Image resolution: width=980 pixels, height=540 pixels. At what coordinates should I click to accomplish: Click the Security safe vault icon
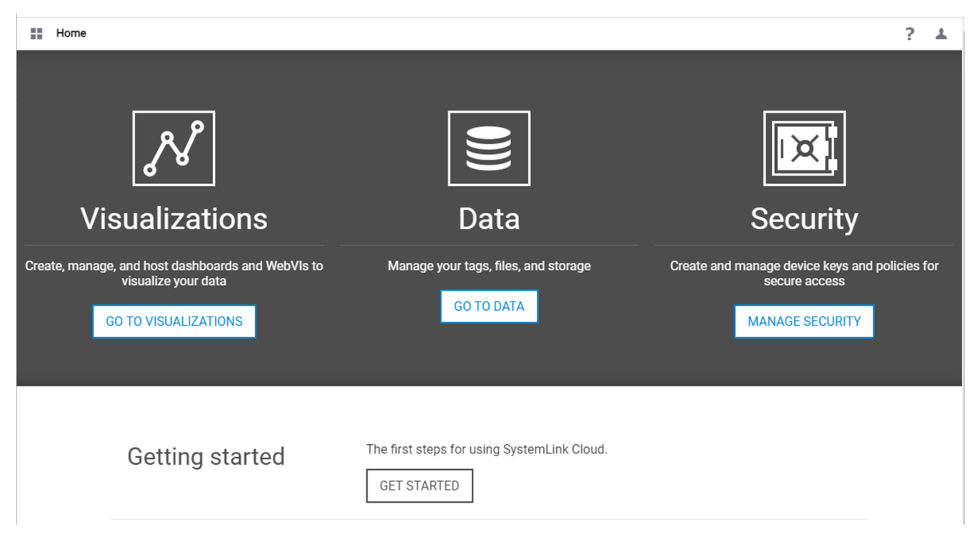coord(804,148)
